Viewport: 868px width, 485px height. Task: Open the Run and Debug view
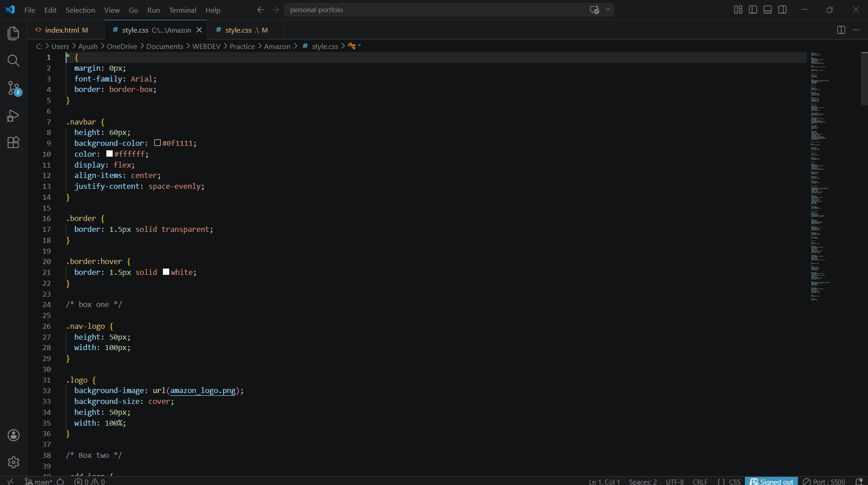tap(14, 116)
